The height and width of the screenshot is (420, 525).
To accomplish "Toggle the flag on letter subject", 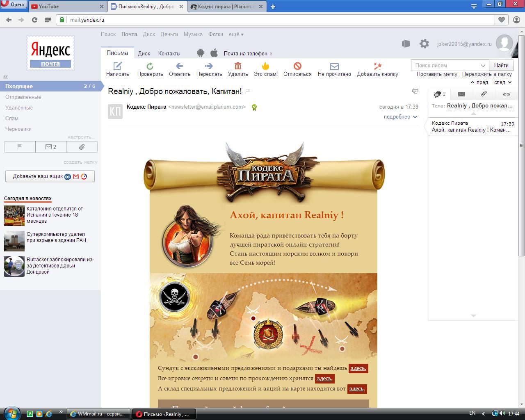I will click(248, 91).
